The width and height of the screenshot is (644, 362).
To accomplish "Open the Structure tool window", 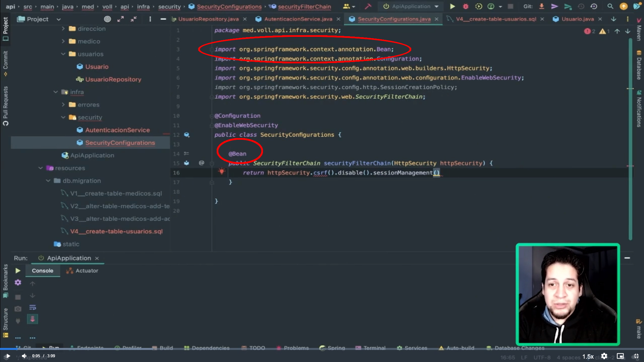I will pyautogui.click(x=5, y=323).
